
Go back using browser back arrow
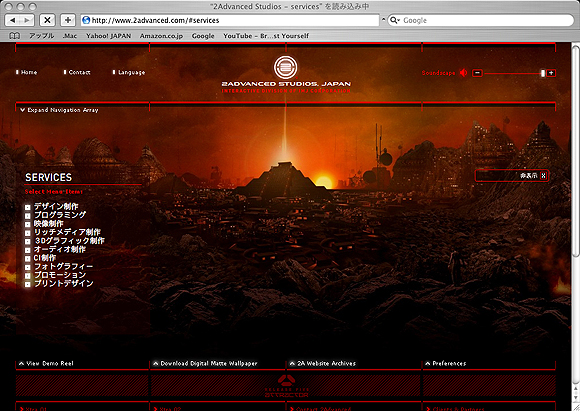click(13, 20)
